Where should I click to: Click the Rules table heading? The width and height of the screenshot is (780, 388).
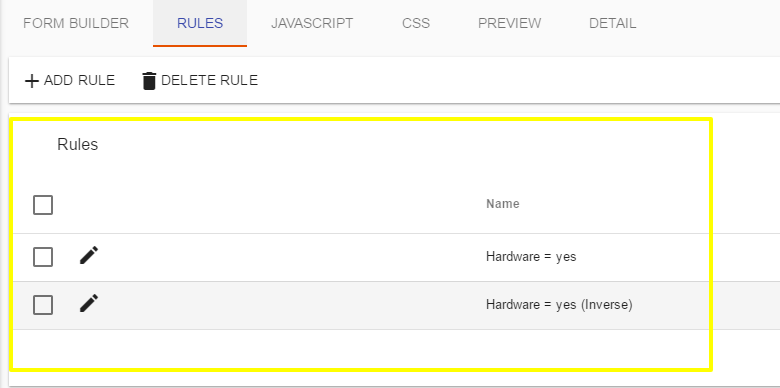click(x=78, y=144)
